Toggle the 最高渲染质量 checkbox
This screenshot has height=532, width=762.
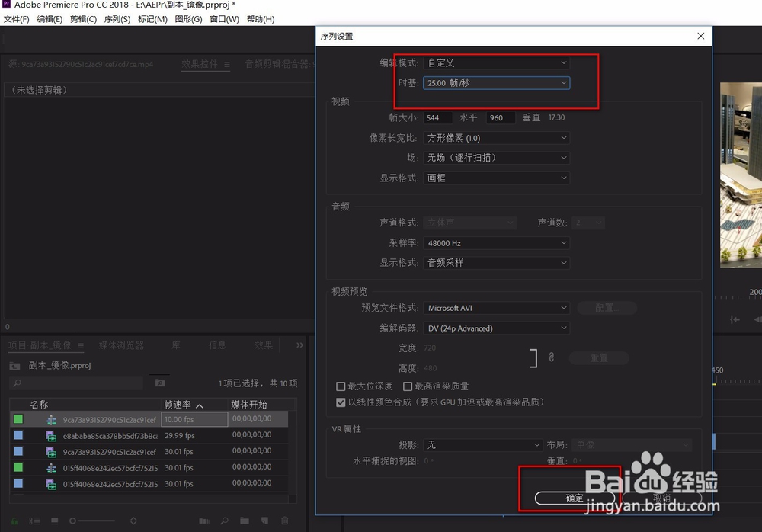[x=408, y=386]
